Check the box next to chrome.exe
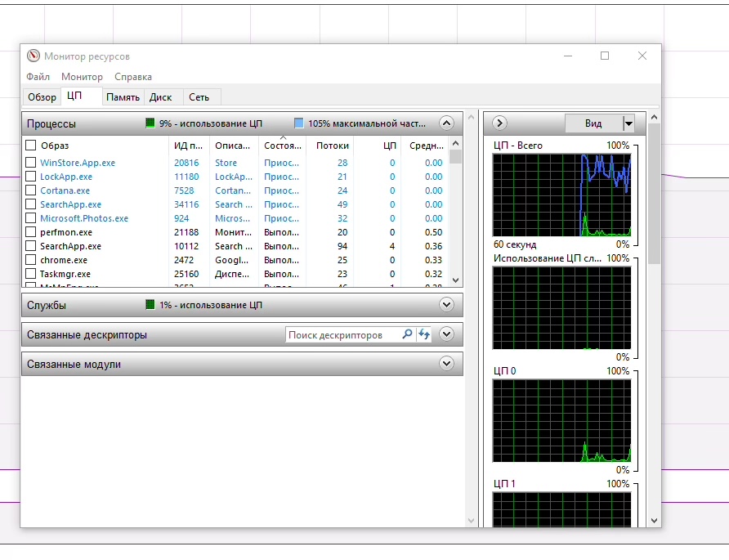The width and height of the screenshot is (729, 560). [x=31, y=260]
